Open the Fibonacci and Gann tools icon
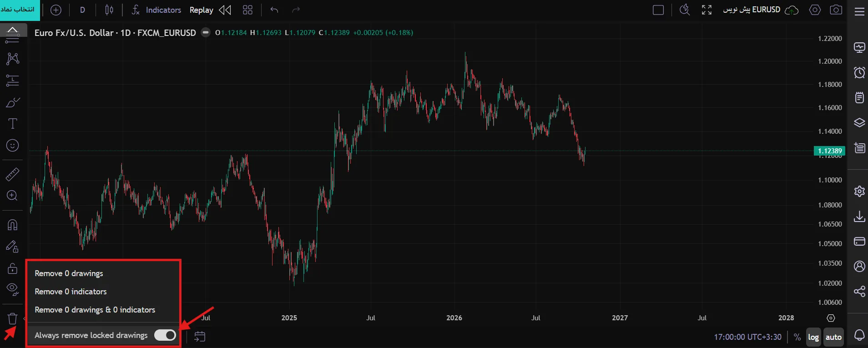The image size is (868, 348). tap(12, 81)
